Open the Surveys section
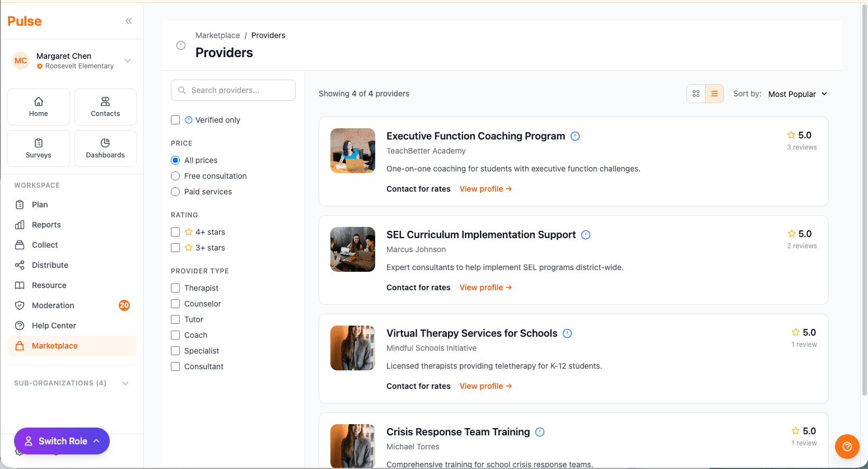868x469 pixels. click(38, 148)
